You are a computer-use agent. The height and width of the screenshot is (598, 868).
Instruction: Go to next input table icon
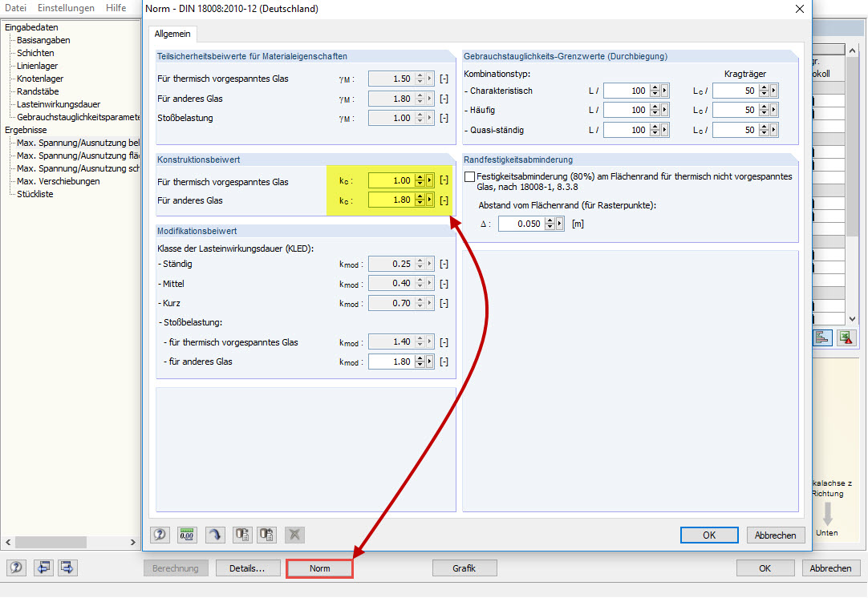click(67, 568)
